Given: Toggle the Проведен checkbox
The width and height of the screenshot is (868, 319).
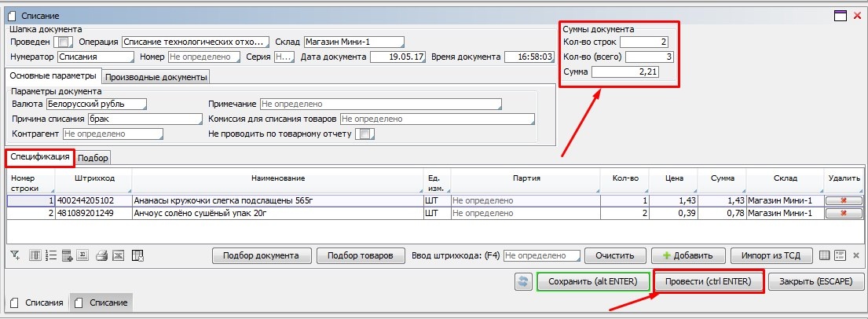Looking at the screenshot, I should tap(65, 42).
